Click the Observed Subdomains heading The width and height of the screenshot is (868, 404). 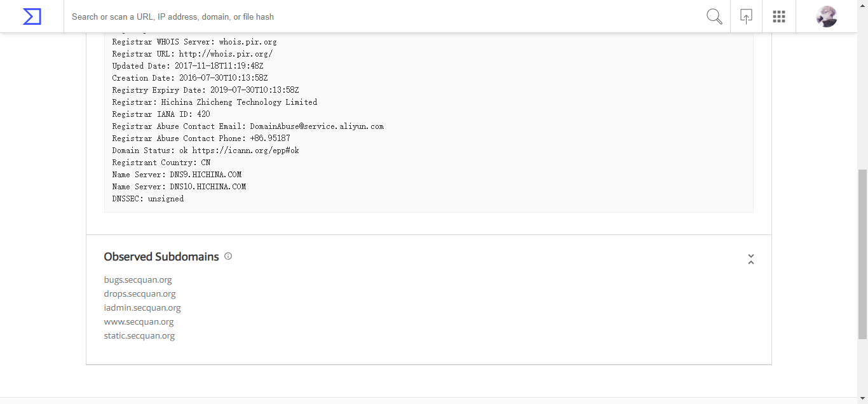click(161, 257)
